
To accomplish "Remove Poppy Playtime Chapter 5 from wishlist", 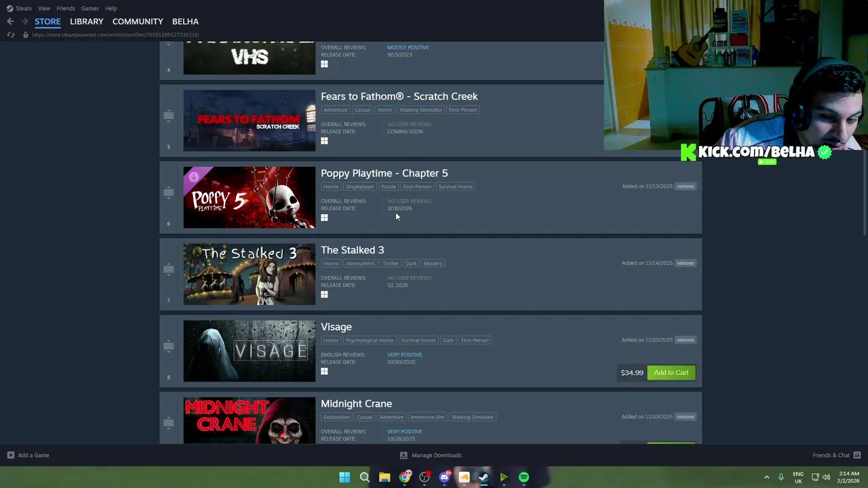I will [x=685, y=186].
